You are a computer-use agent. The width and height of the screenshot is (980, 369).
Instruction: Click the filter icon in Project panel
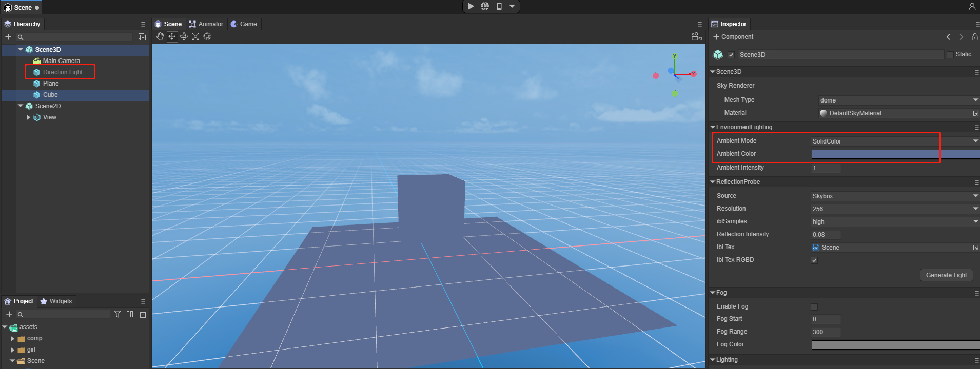[x=117, y=314]
